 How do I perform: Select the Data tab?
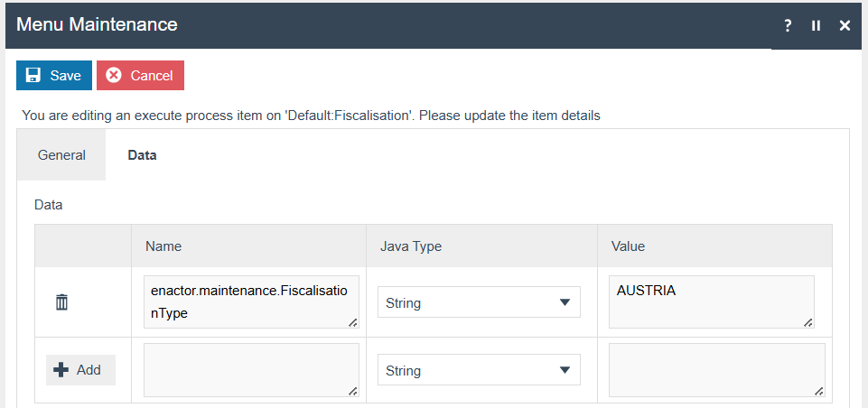(142, 155)
